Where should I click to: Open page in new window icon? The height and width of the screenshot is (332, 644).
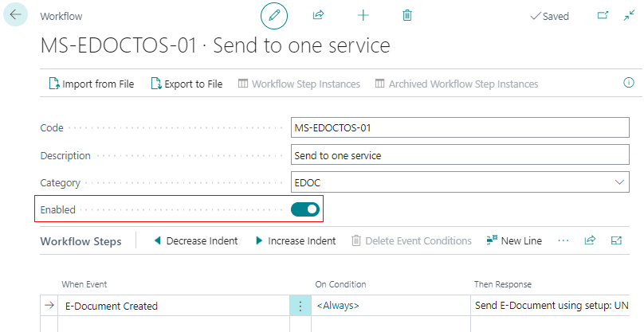pyautogui.click(x=603, y=15)
